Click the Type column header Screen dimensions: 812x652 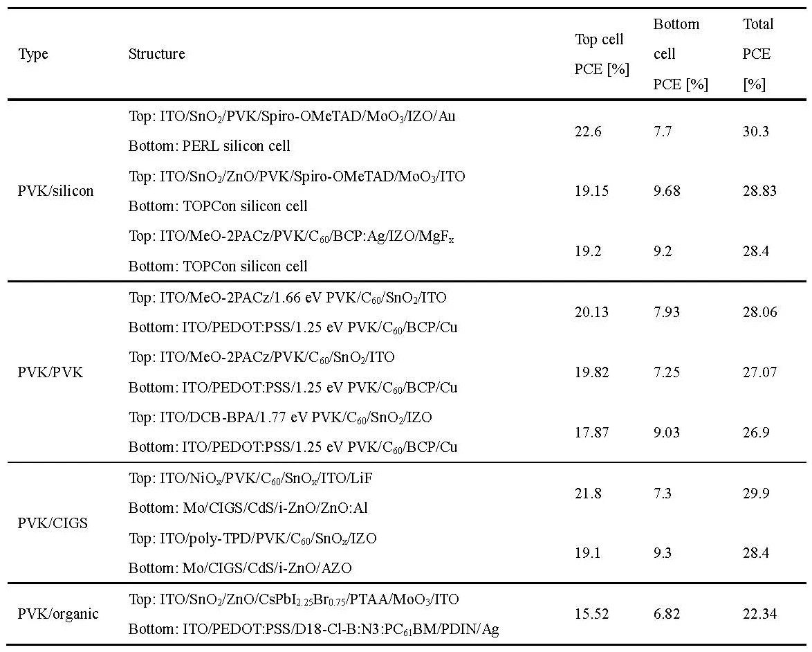[33, 54]
